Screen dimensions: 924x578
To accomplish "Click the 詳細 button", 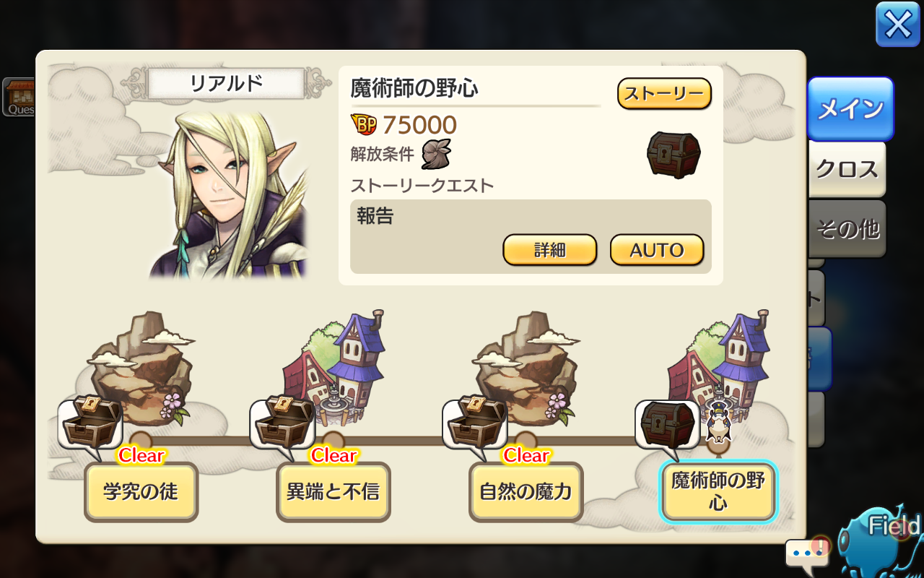I will click(x=550, y=250).
